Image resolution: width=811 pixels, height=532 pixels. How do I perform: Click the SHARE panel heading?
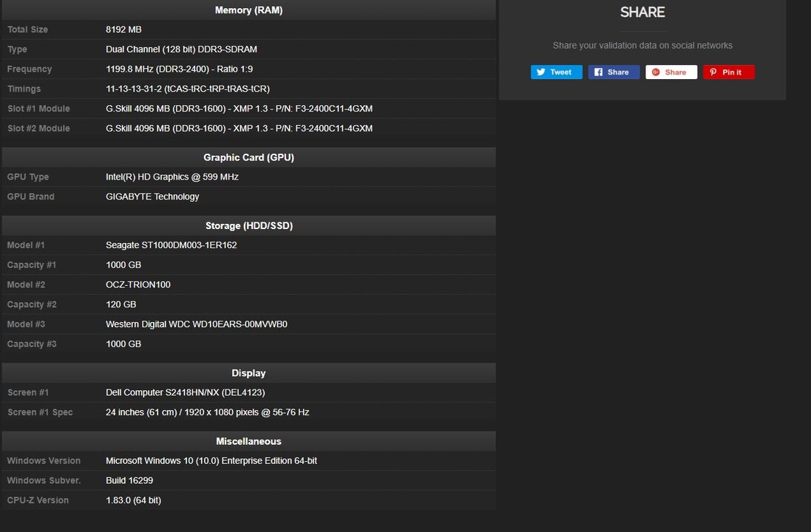pyautogui.click(x=642, y=12)
